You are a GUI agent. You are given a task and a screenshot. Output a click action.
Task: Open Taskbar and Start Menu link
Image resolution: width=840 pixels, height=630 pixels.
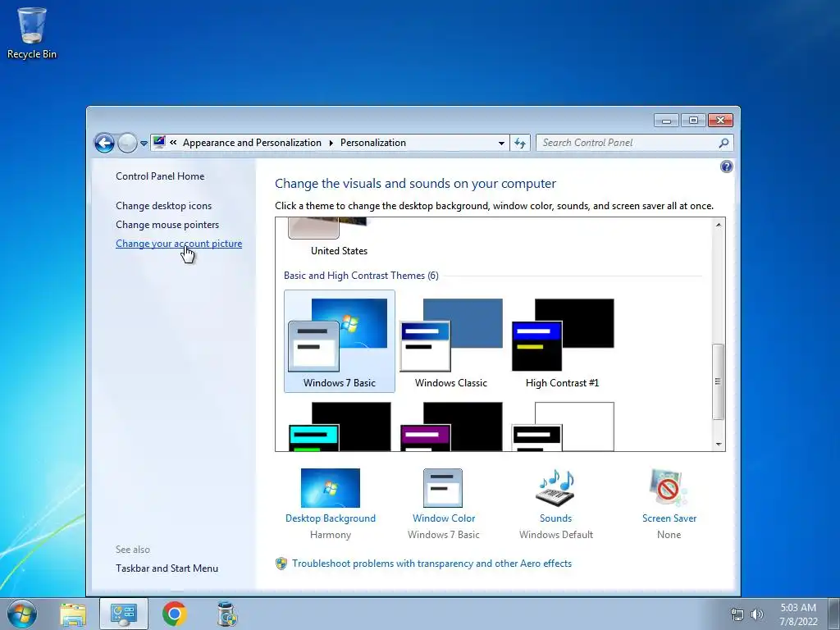coord(167,568)
